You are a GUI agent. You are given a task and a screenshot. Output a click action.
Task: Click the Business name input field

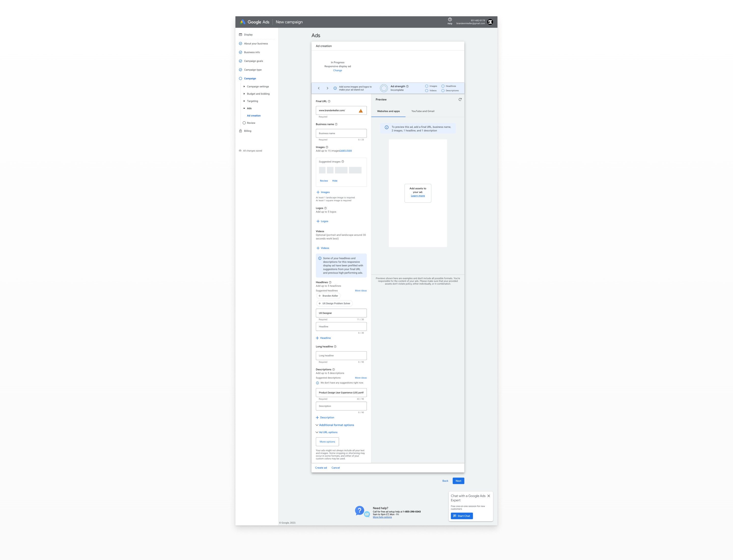coord(341,134)
